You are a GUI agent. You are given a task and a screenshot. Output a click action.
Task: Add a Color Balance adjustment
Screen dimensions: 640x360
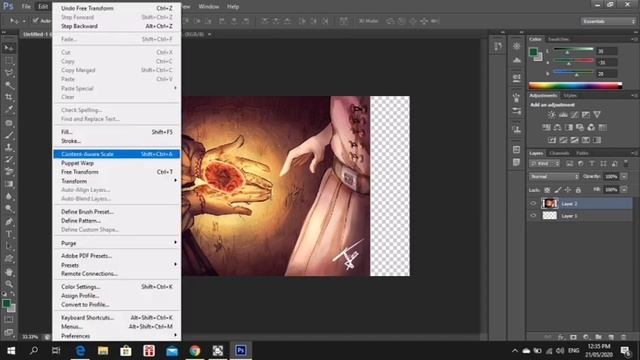557,127
